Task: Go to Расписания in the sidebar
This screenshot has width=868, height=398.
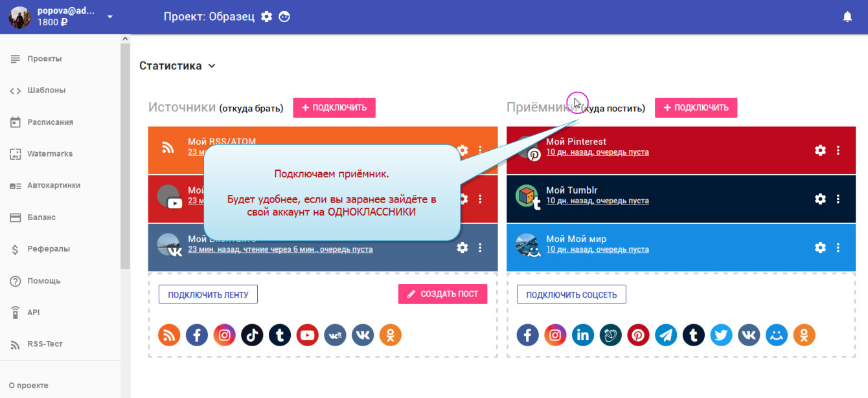Action: tap(50, 122)
